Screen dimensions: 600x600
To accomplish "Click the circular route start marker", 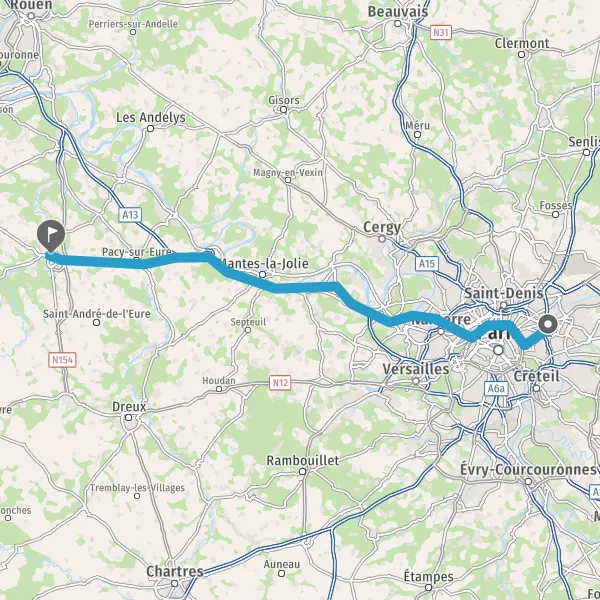I will tap(548, 324).
